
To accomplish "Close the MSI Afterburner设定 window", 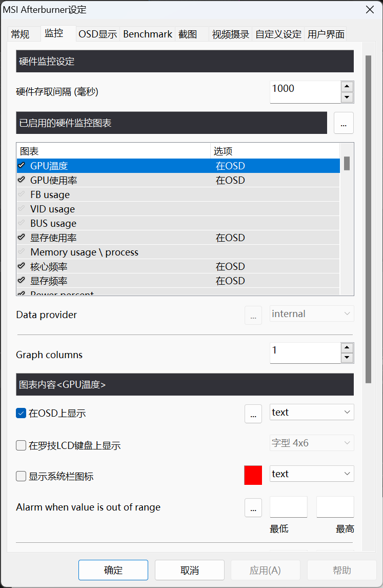I will pos(370,9).
